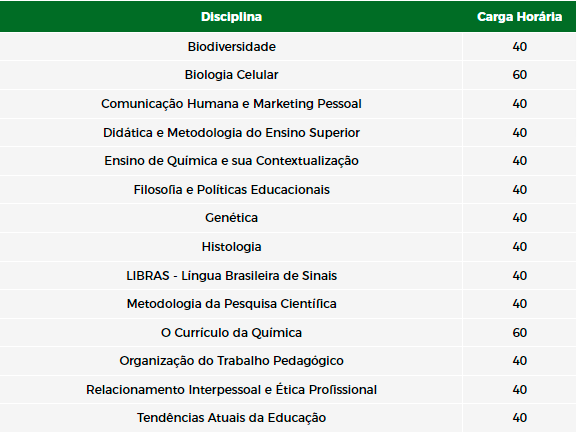The height and width of the screenshot is (433, 577).
Task: Click Didática e Metodologia do Ensino Superior
Action: 231,132
